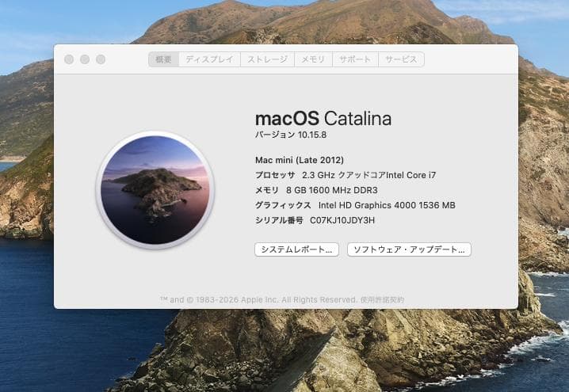Click the macOS Catalina island icon
569x392 pixels.
click(x=155, y=190)
